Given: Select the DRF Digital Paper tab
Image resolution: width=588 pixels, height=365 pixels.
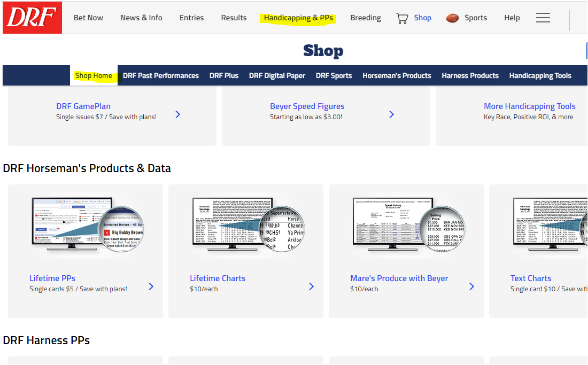Looking at the screenshot, I should 277,76.
